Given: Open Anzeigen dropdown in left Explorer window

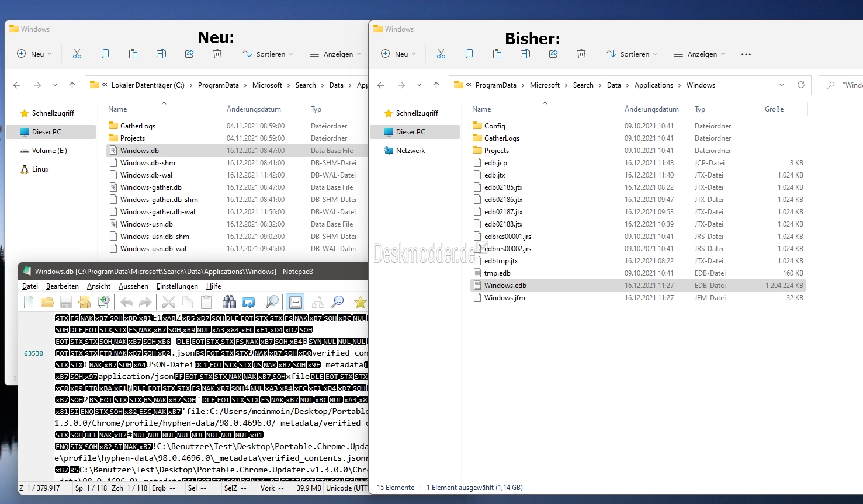Looking at the screenshot, I should pyautogui.click(x=335, y=54).
